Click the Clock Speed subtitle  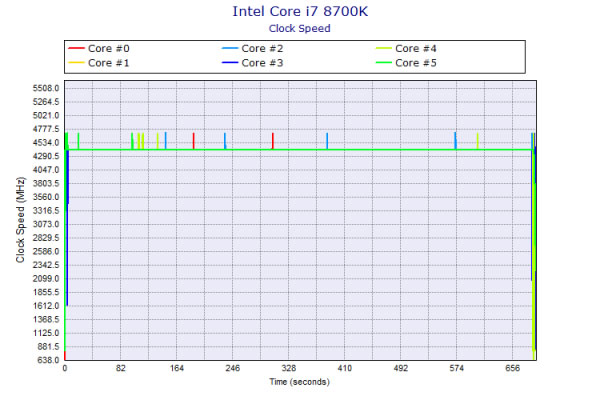pyautogui.click(x=300, y=29)
